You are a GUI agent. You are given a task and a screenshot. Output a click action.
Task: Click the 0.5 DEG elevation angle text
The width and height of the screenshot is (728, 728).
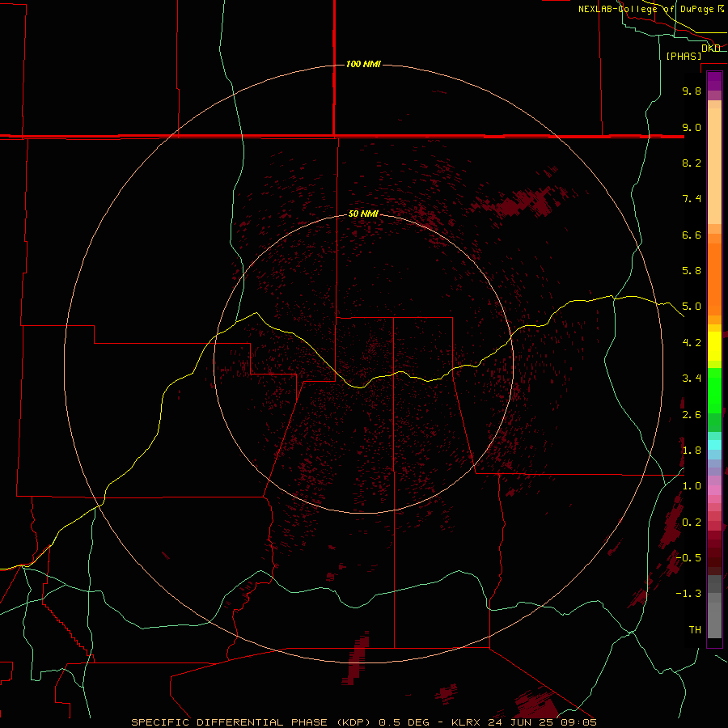[407, 722]
